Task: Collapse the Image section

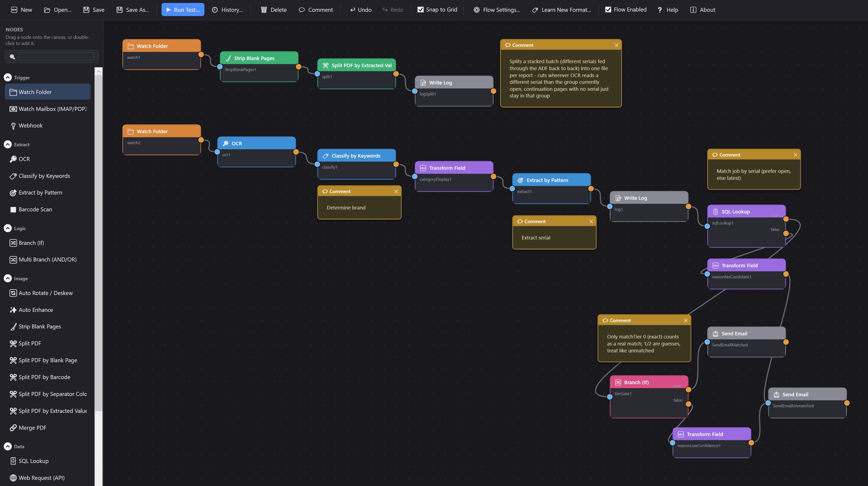Action: pos(8,278)
